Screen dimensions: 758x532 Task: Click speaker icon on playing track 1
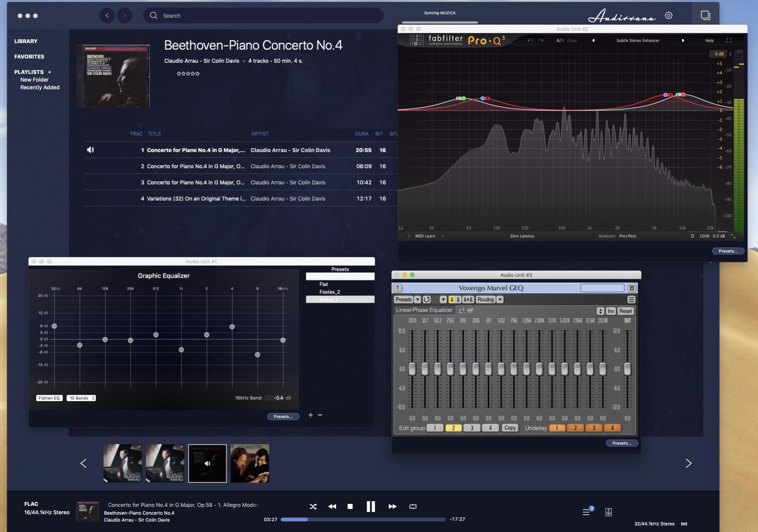91,150
